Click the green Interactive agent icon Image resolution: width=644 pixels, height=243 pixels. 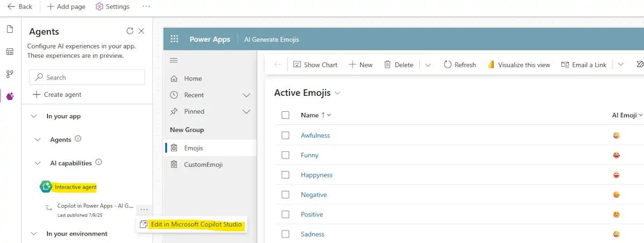click(46, 187)
